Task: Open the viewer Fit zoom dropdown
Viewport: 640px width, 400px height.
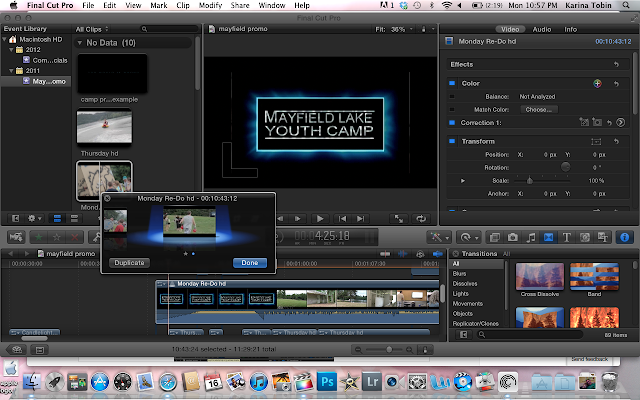Action: 394,29
